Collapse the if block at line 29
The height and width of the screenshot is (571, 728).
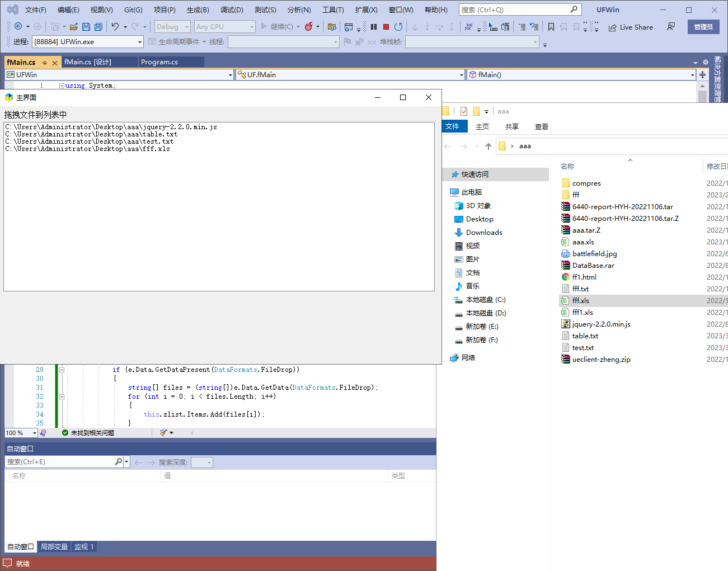coord(62,370)
